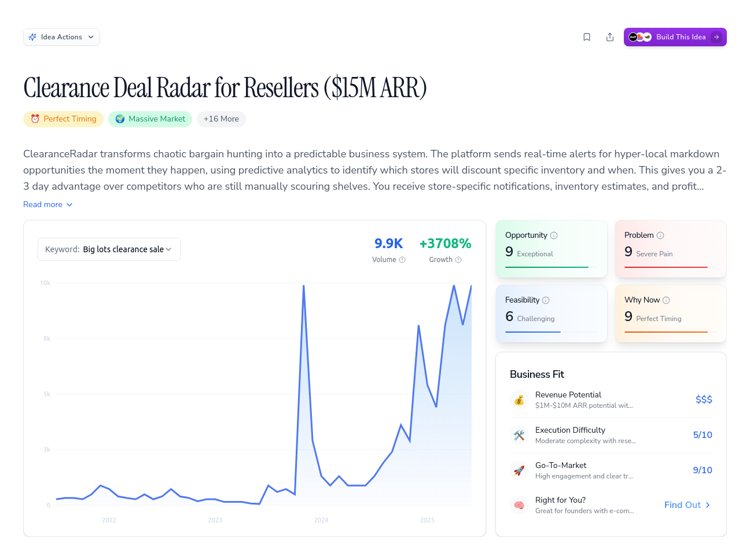
Task: Click the Problem red progress bar
Action: pyautogui.click(x=666, y=267)
